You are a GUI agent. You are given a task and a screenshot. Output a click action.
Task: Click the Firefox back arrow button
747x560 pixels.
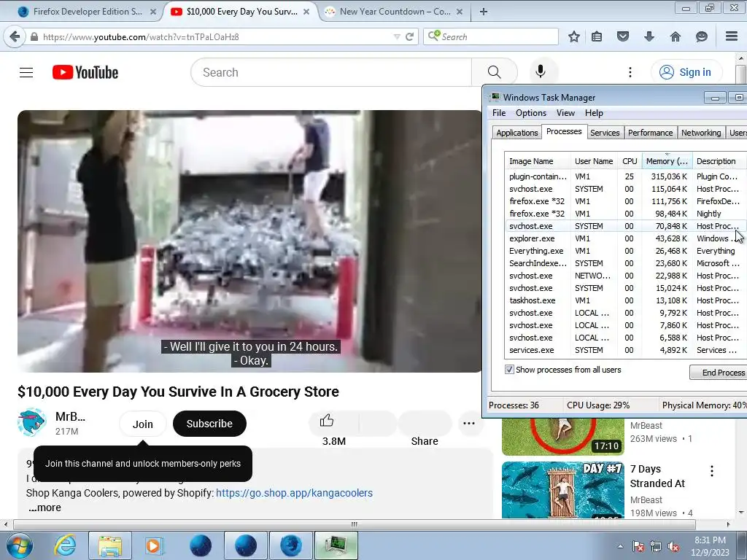[15, 36]
